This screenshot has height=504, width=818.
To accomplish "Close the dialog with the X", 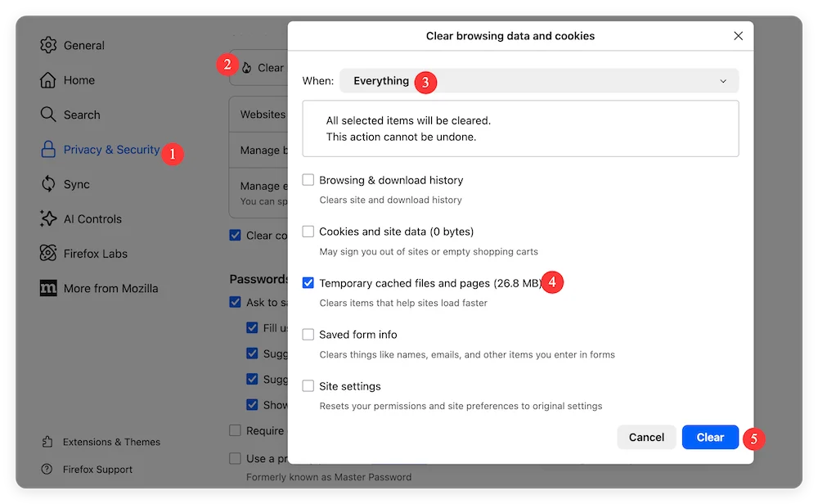I will 738,36.
